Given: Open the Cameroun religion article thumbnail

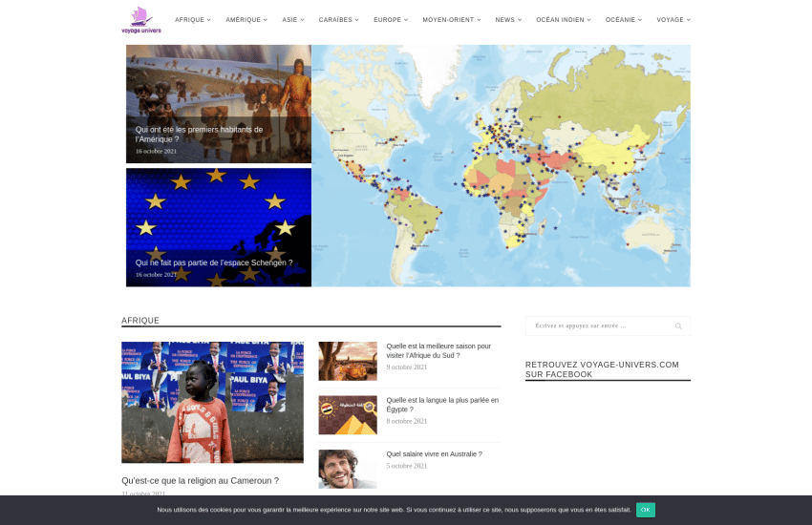Looking at the screenshot, I should click(x=212, y=402).
